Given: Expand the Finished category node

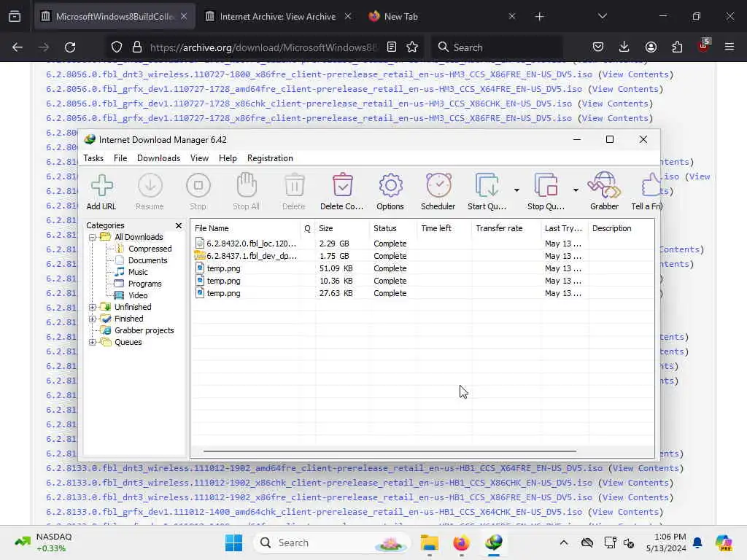Looking at the screenshot, I should (93, 319).
